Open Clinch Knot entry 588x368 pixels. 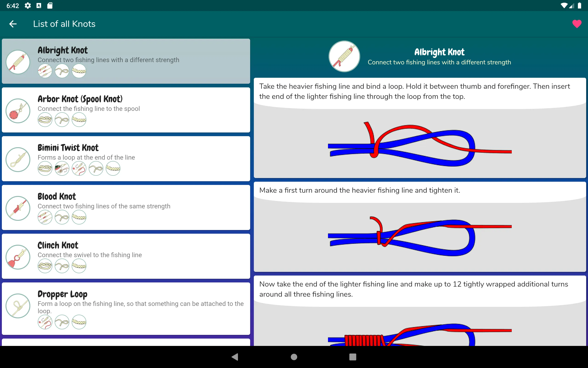pyautogui.click(x=126, y=256)
